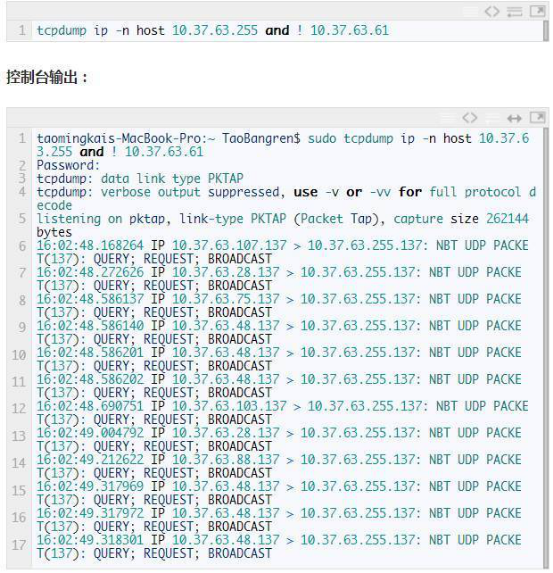Screen dimensions: 553x573
Task: Click the console output block vertical scrollbar
Action: (x=546, y=347)
